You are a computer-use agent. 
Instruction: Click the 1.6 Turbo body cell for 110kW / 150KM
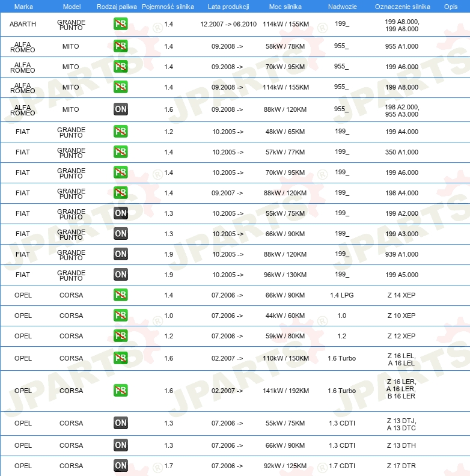pyautogui.click(x=341, y=358)
